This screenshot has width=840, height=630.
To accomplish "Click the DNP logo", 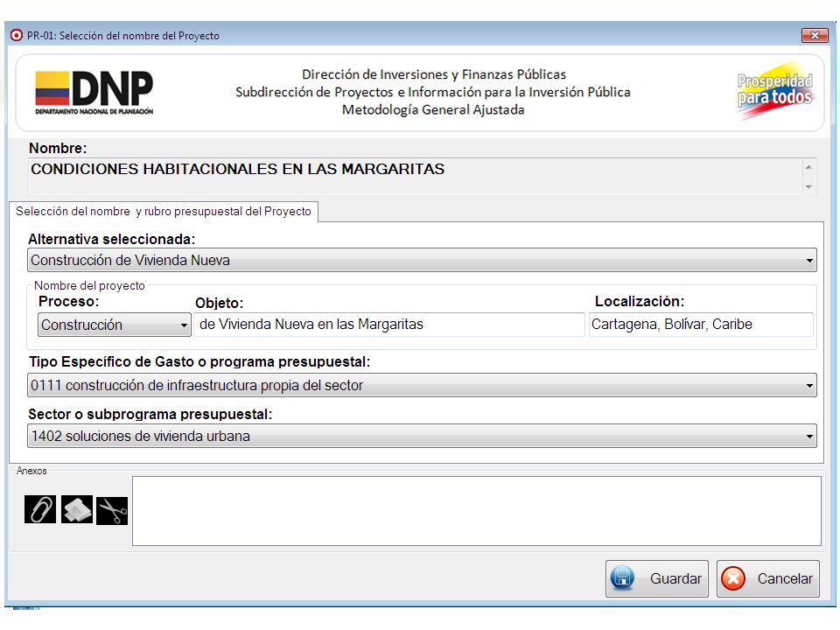I will click(x=94, y=93).
